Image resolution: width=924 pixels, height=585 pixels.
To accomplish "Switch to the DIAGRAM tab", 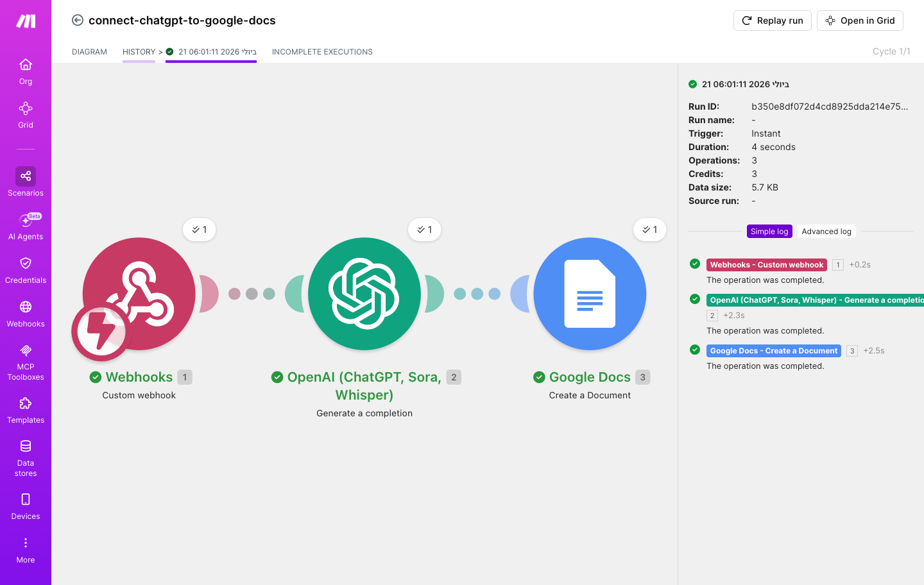I will 89,52.
